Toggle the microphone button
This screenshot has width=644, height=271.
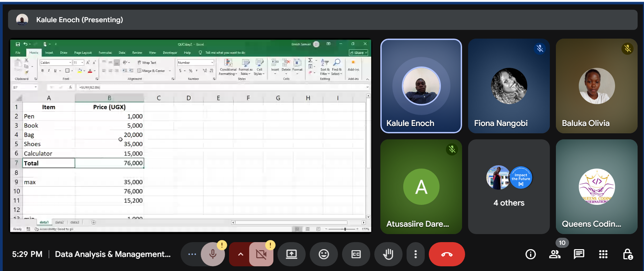click(x=213, y=254)
